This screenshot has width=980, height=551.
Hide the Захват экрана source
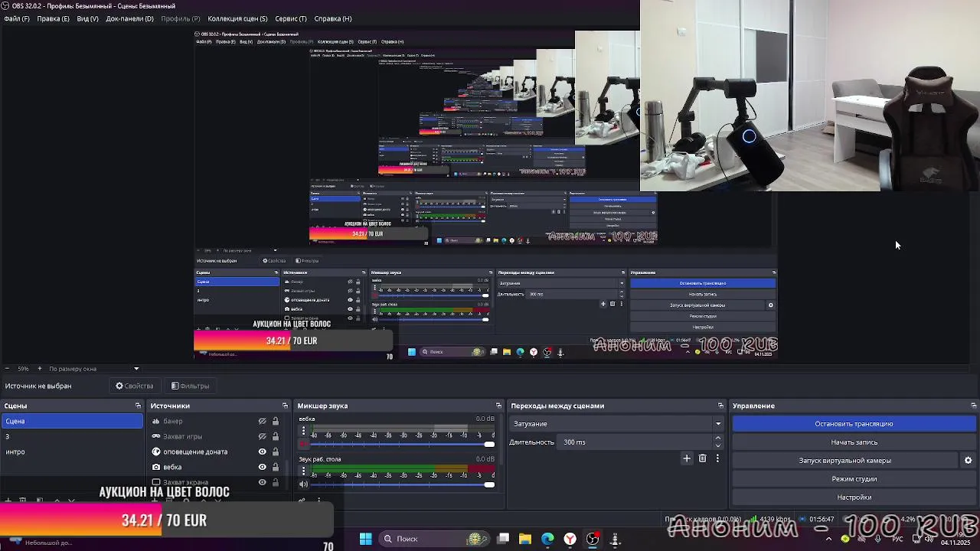point(262,482)
